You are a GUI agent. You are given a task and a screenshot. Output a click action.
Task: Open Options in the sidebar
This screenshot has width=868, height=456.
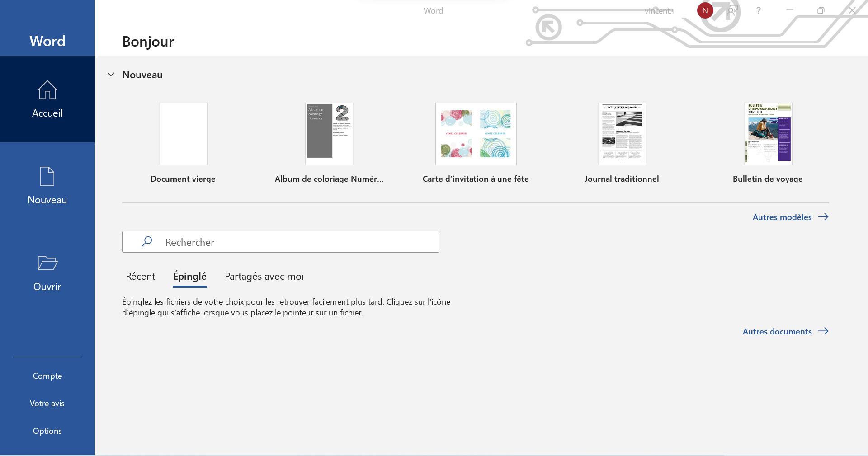[47, 431]
